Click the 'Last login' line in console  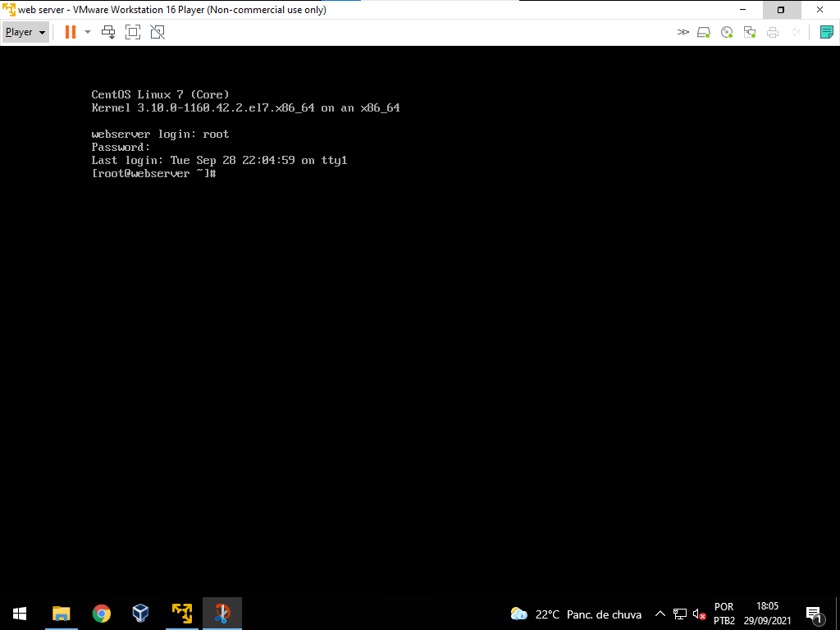(x=220, y=160)
